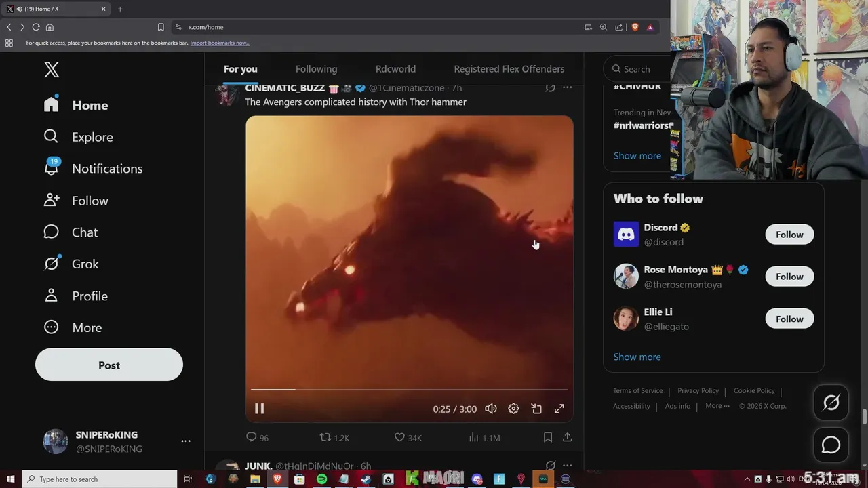Open Spotify from the taskbar
Screen dimensions: 868x488
coord(321,479)
